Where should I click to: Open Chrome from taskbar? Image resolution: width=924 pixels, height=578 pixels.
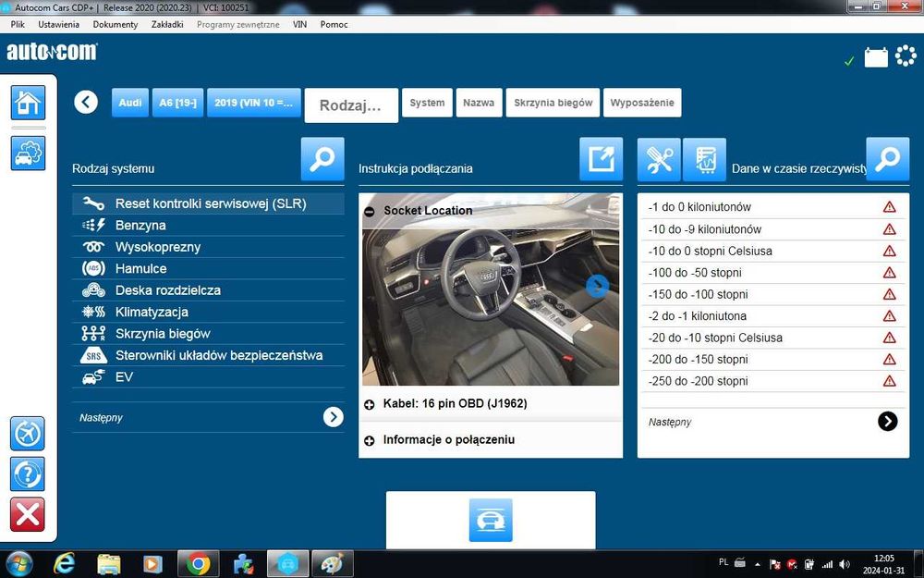point(198,564)
